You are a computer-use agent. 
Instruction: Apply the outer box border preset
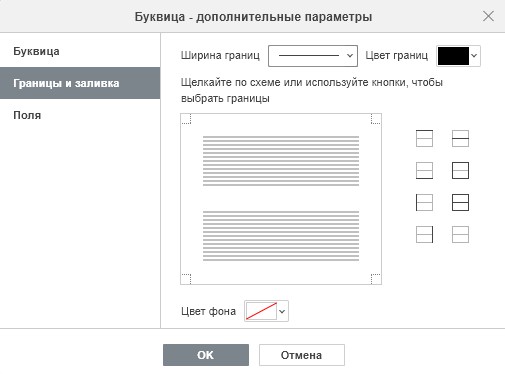[x=460, y=170]
